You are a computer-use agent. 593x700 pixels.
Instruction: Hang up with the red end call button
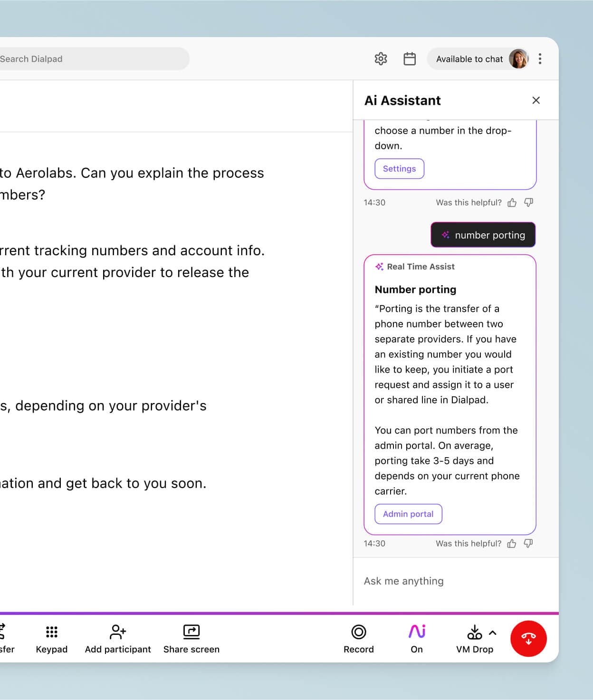(x=528, y=638)
